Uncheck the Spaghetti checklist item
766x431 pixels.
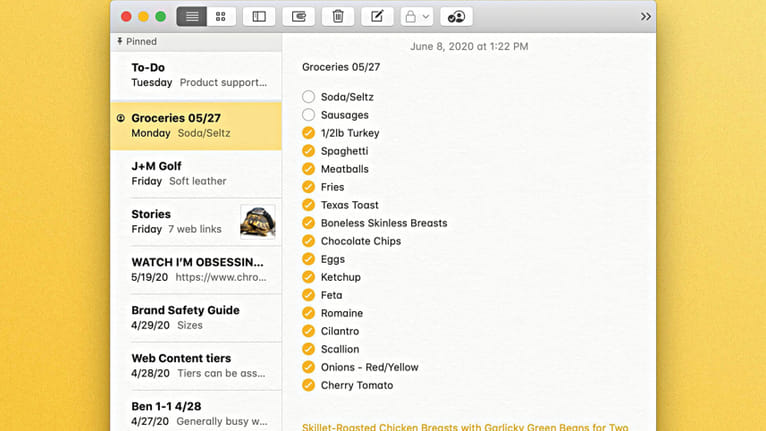coord(308,151)
